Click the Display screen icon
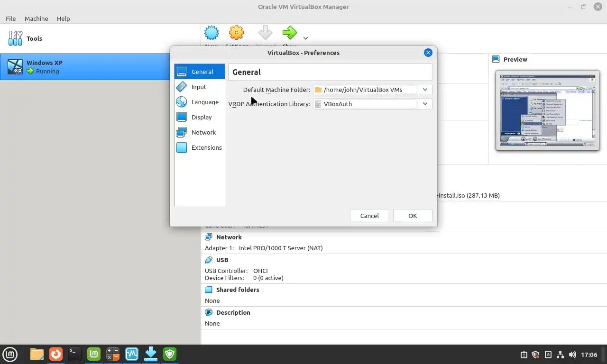Image resolution: width=607 pixels, height=364 pixels. tap(182, 117)
